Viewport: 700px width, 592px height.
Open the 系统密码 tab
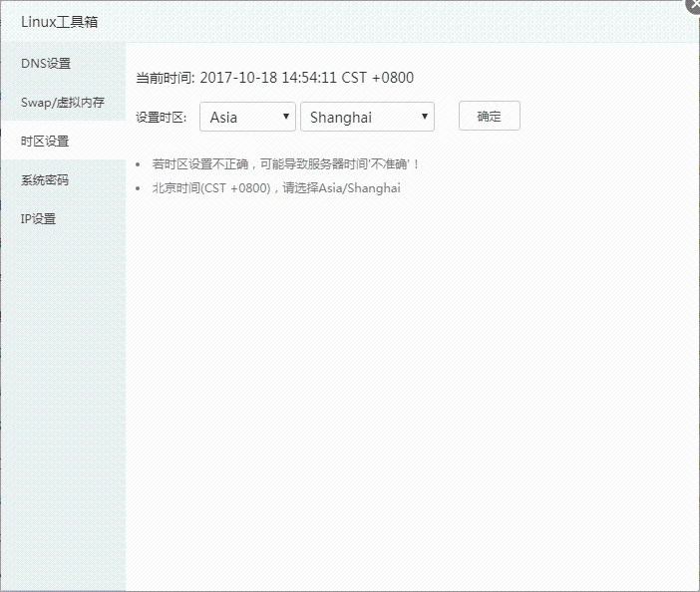[x=63, y=179]
